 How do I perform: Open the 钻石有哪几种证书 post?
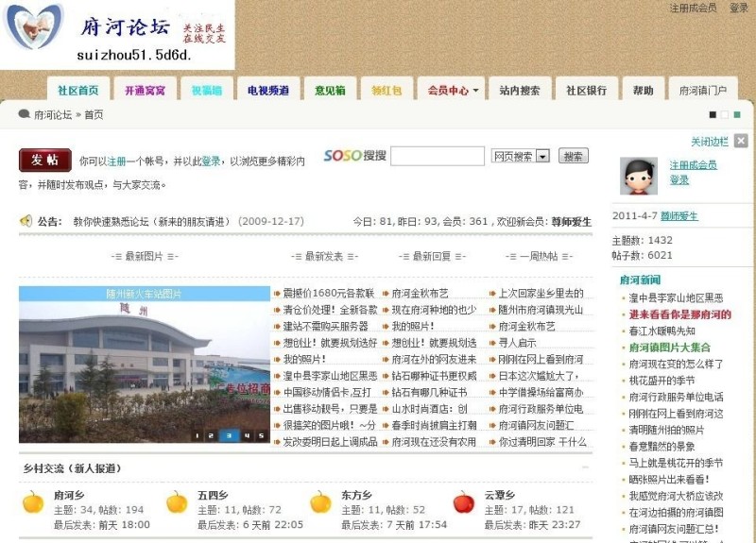(x=429, y=392)
